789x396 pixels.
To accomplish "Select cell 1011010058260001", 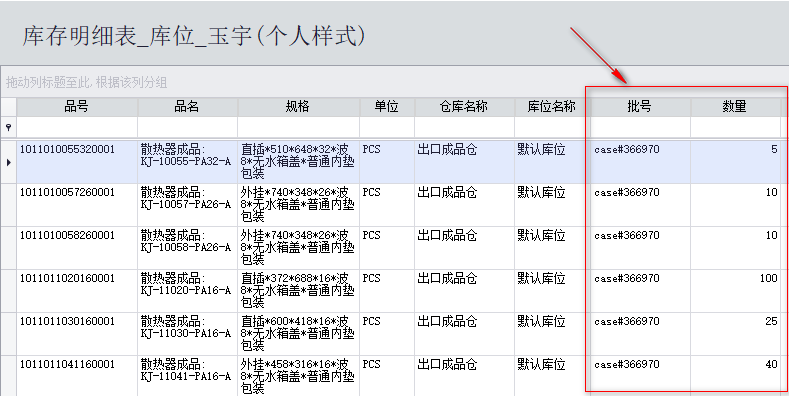I will point(77,248).
